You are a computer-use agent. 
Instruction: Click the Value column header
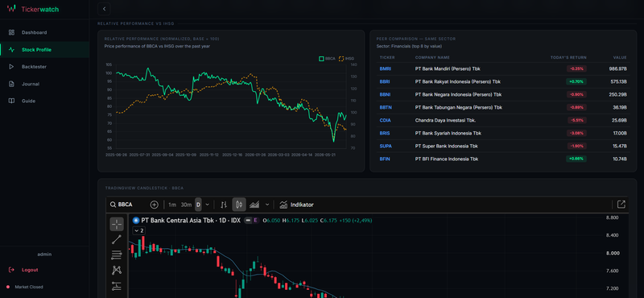tap(620, 57)
